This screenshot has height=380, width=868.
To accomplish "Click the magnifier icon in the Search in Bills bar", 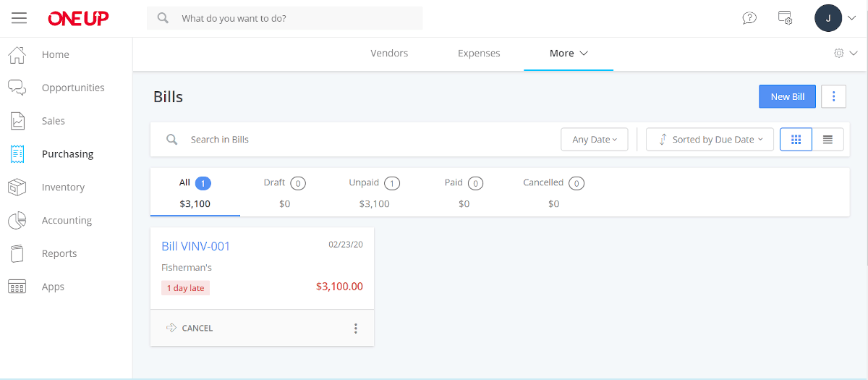I will tap(171, 139).
